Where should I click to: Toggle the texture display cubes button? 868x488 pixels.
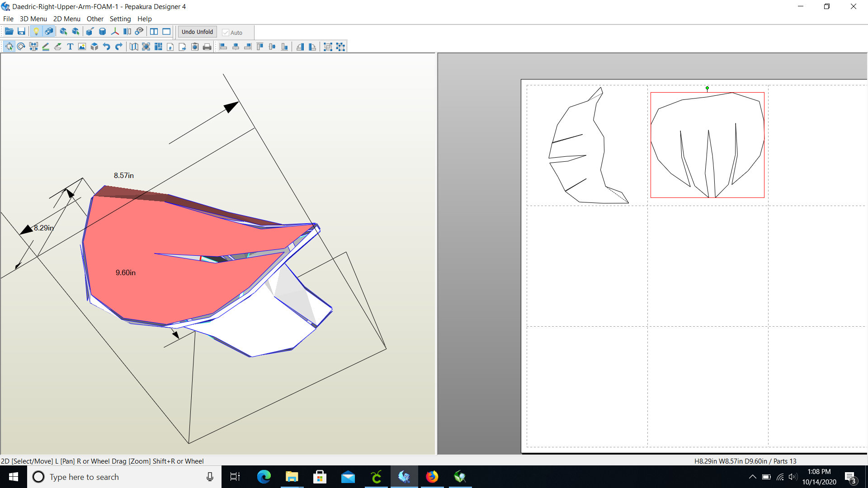click(49, 32)
